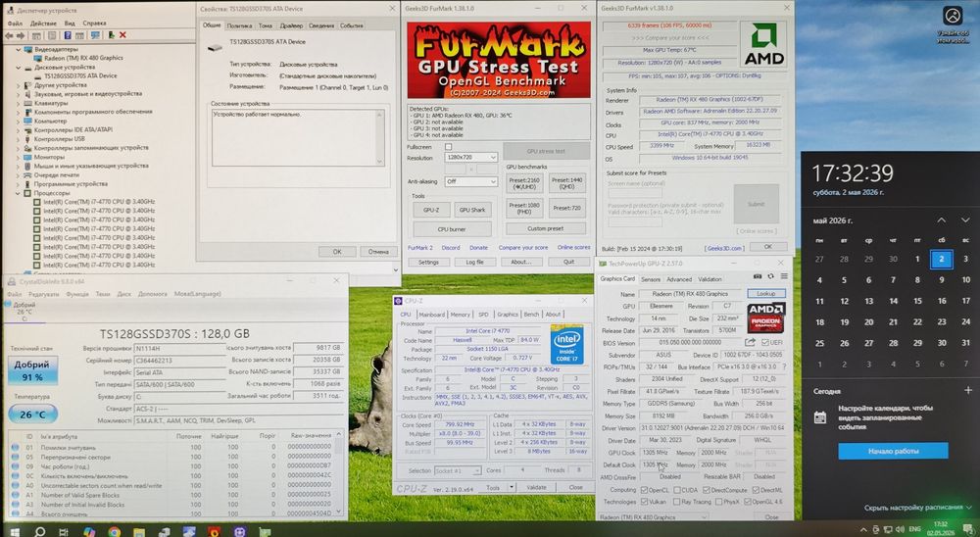Toggle the Fullscreen checkbox in FurMark
The image size is (980, 537).
pyautogui.click(x=448, y=147)
